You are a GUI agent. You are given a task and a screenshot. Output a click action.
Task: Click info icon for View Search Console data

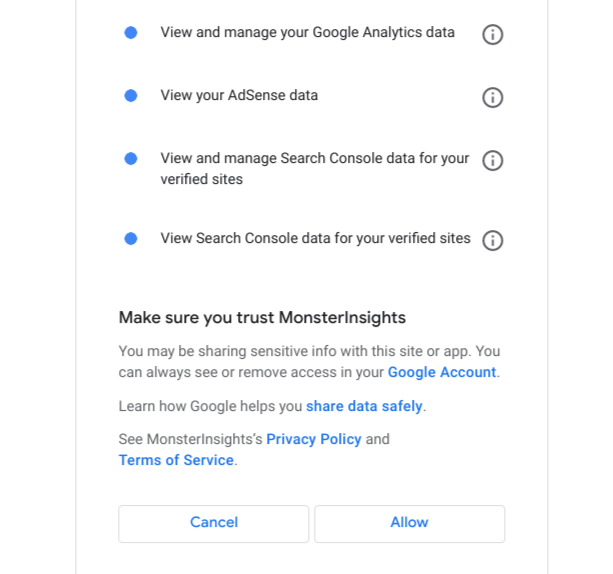coord(492,240)
